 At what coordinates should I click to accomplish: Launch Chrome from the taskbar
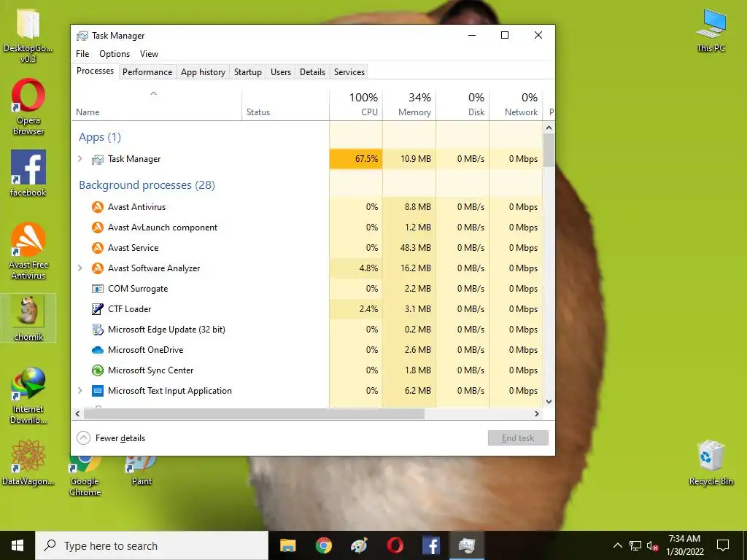click(323, 545)
